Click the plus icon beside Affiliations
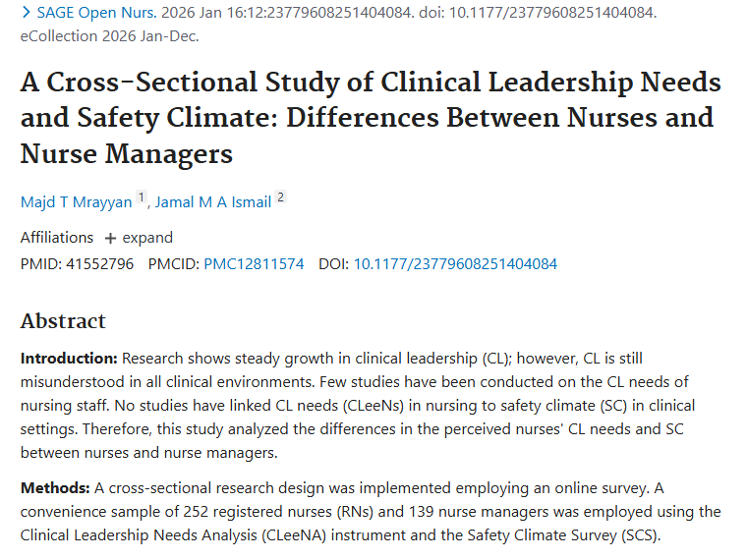The width and height of the screenshot is (747, 560). coord(110,238)
